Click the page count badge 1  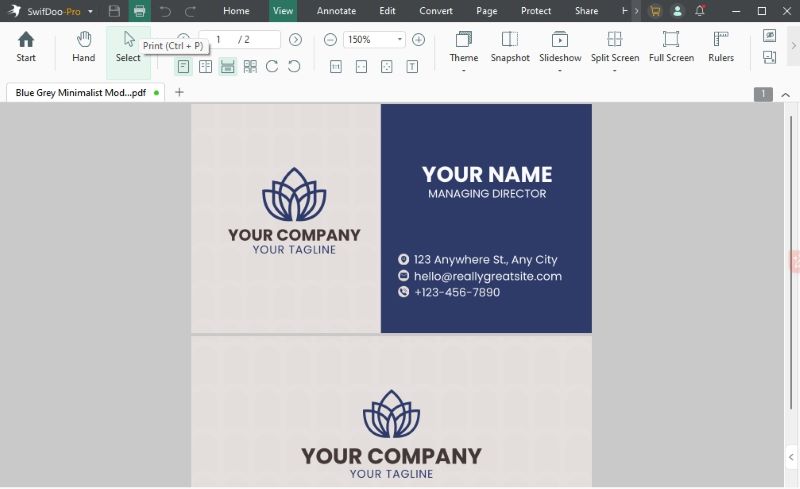763,94
